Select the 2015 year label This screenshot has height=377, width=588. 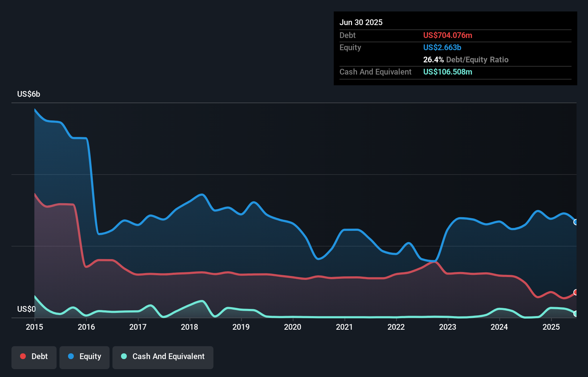(34, 327)
